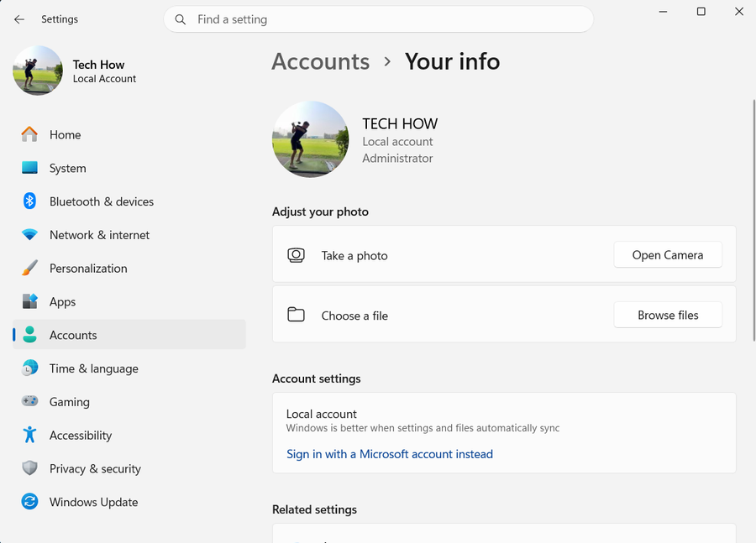Click the sidebar Tech How profile picture
The height and width of the screenshot is (543, 756).
click(x=38, y=70)
